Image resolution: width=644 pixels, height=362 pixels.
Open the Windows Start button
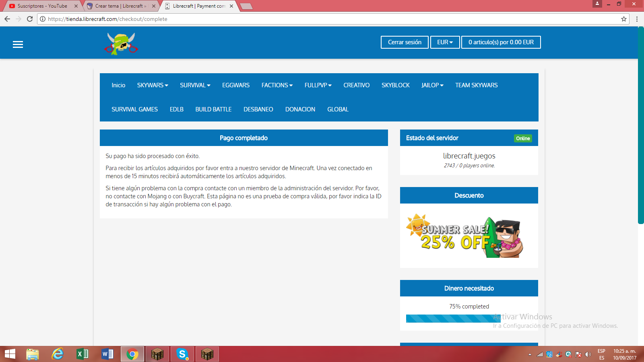10,354
